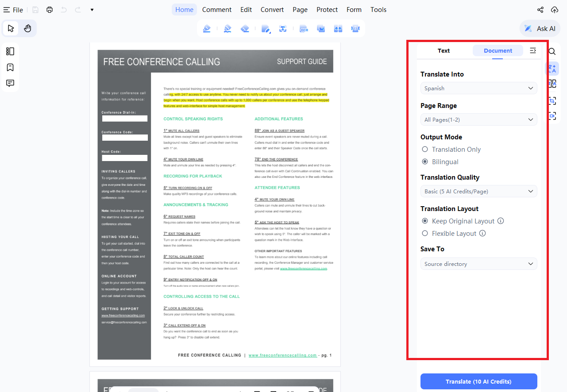Click the Convert to Word icon

tap(321, 29)
